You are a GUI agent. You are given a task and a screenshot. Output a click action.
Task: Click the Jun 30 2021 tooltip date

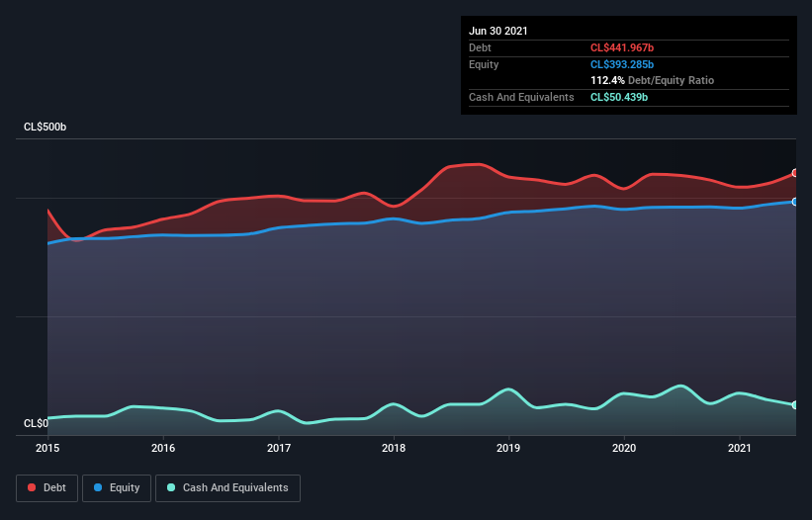coord(498,31)
